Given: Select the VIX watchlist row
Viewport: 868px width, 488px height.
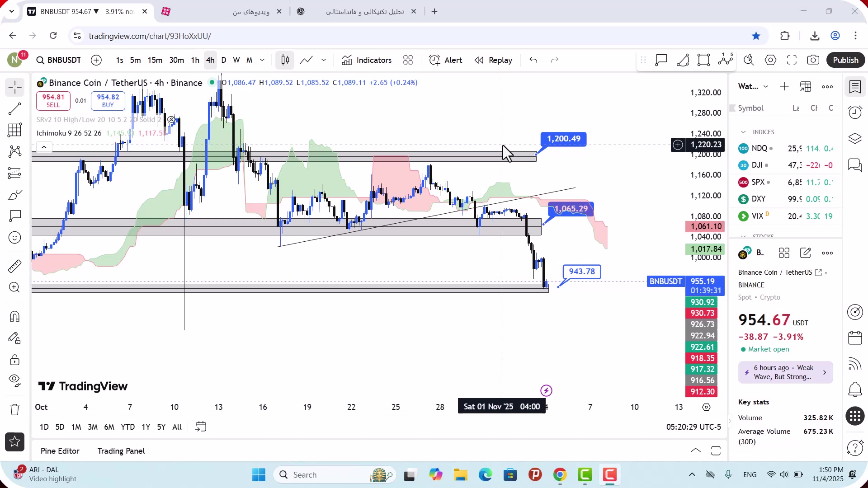Looking at the screenshot, I should 786,216.
